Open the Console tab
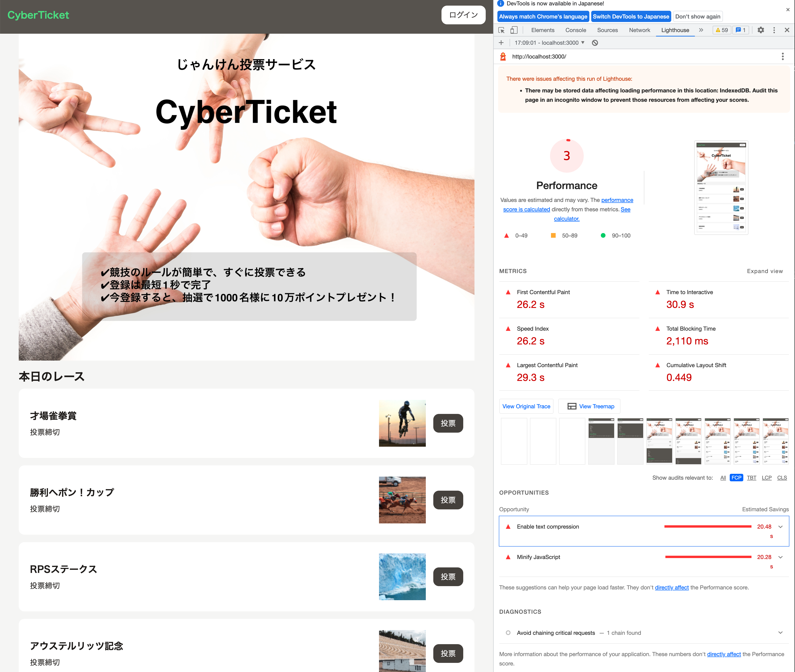The image size is (795, 672). coord(575,30)
